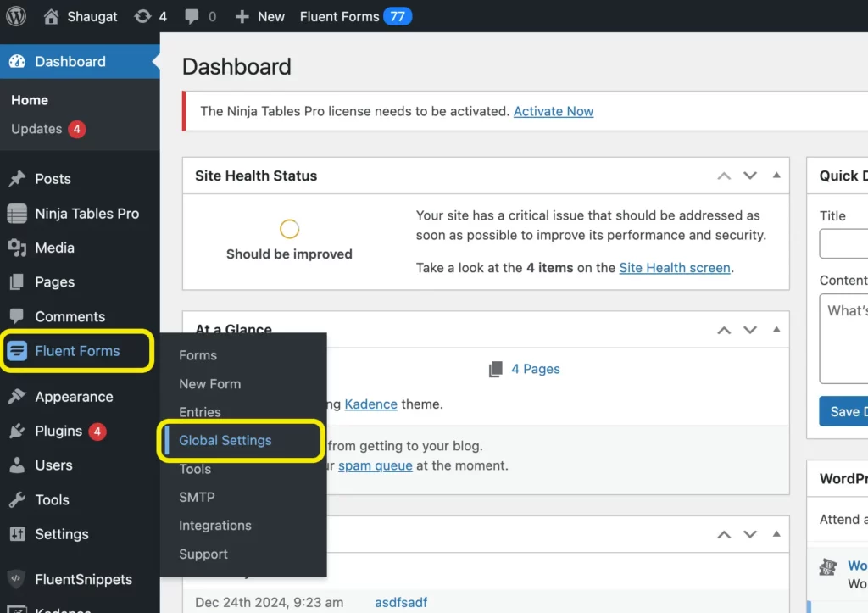Viewport: 868px width, 613px height.
Task: Click the Settings sliders icon
Action: pos(17,534)
